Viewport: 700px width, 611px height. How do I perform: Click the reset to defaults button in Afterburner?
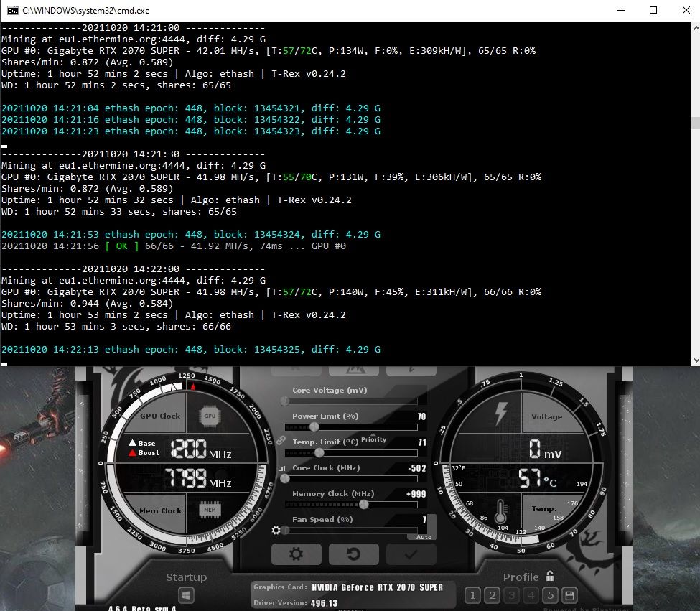pos(353,554)
